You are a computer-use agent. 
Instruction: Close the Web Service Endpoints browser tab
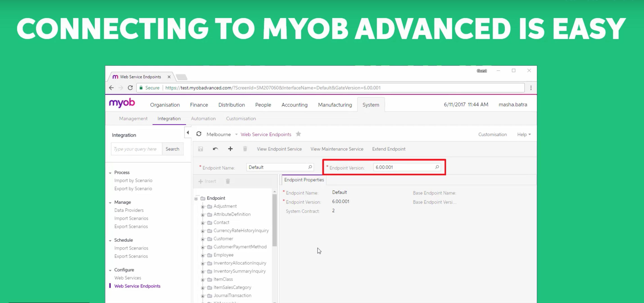click(169, 77)
